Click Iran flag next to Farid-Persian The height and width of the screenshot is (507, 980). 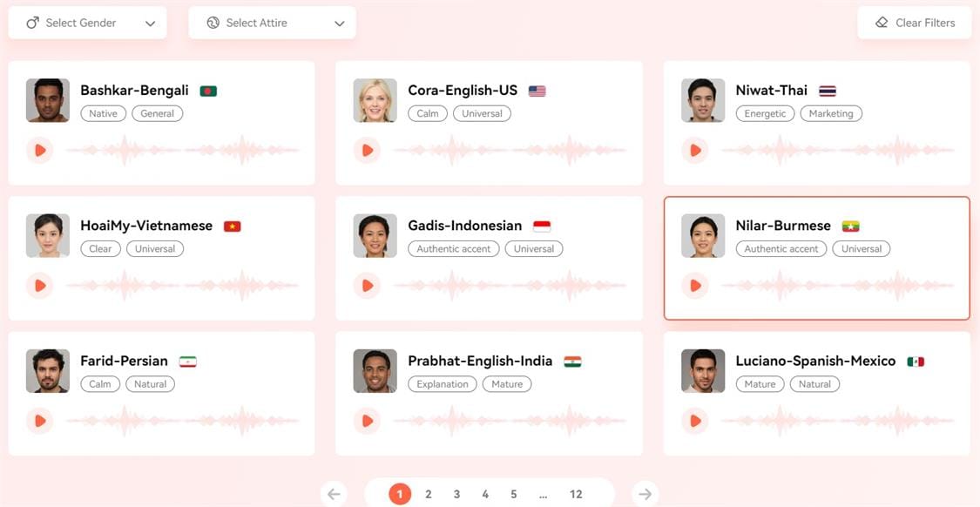point(187,362)
